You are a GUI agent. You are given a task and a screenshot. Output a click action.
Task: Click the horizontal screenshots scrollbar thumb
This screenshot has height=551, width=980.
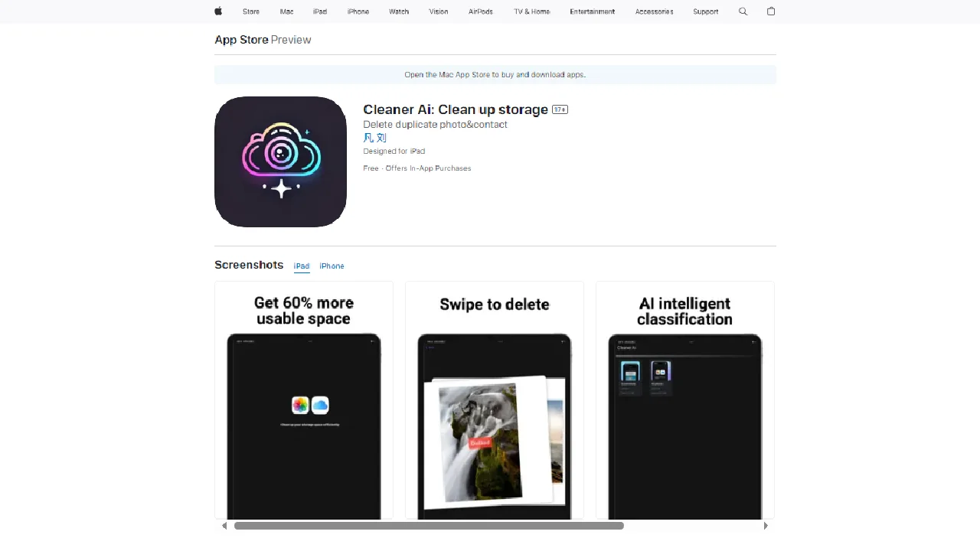tap(429, 526)
